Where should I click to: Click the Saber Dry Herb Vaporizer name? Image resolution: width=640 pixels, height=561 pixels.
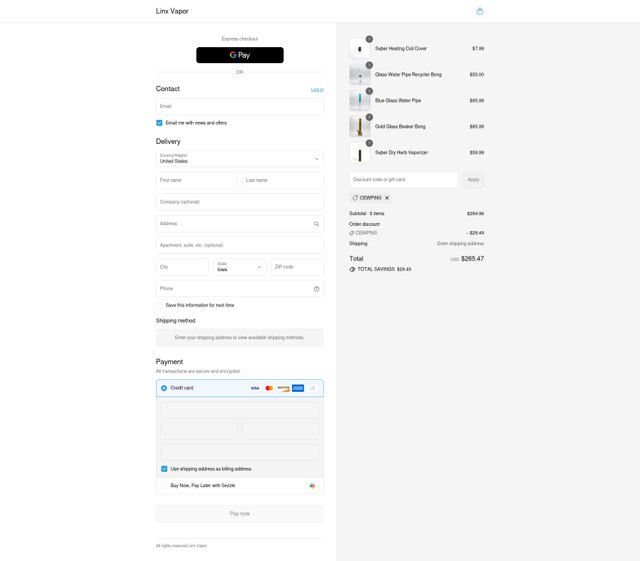pyautogui.click(x=401, y=153)
